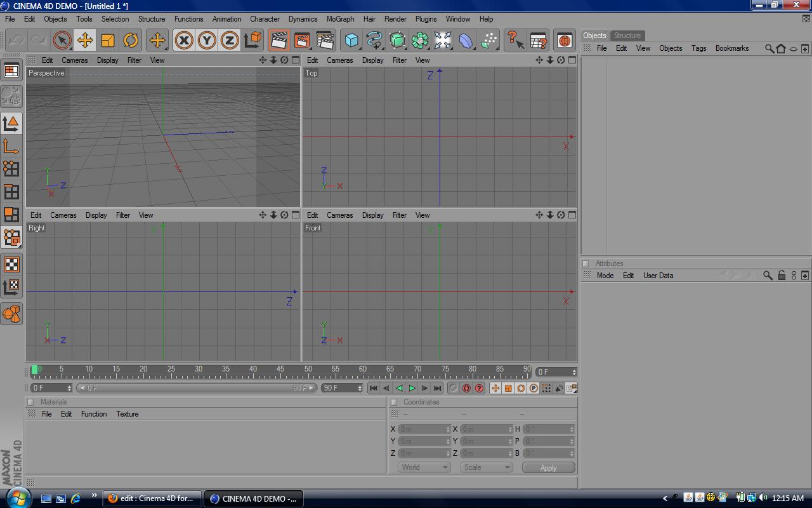
Task: Click the Firefox taskbar button
Action: coord(152,498)
